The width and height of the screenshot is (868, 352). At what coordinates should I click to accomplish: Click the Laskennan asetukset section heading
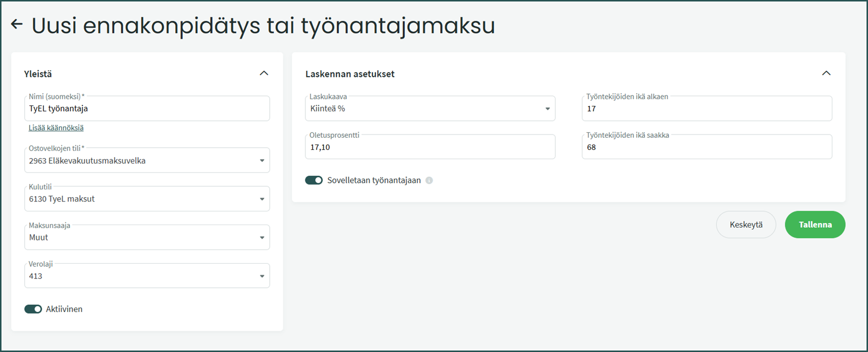349,74
